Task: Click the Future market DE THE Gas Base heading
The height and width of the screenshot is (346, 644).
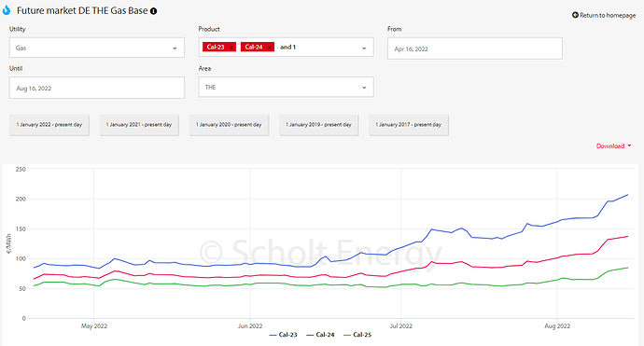Action: pos(82,10)
